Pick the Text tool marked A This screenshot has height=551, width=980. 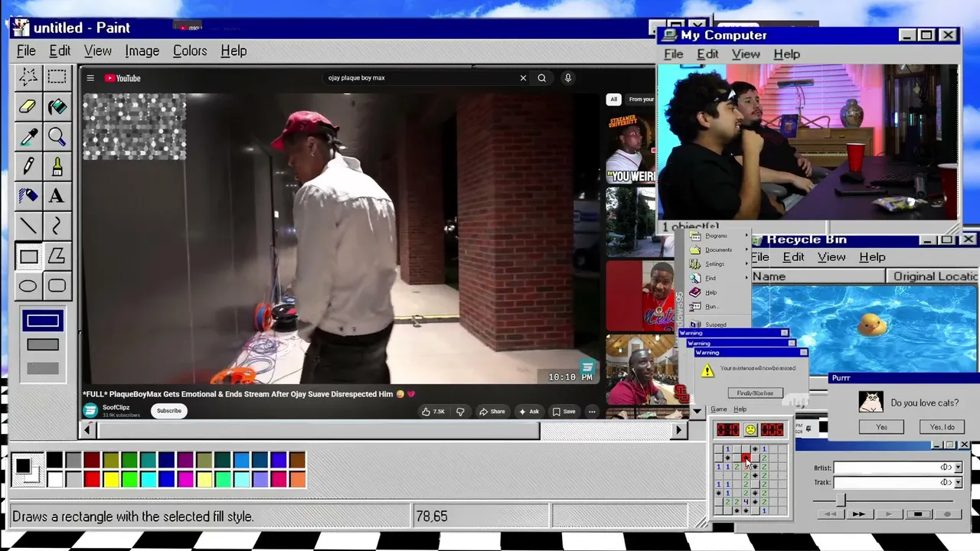pyautogui.click(x=57, y=196)
